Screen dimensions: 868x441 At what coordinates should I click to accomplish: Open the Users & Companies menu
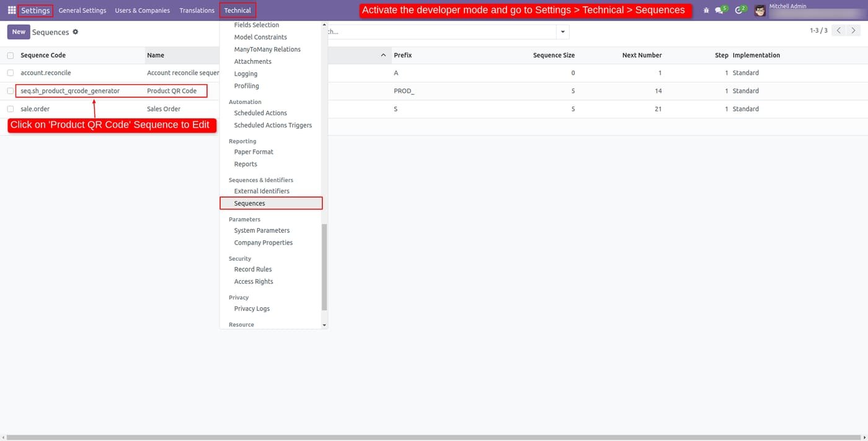coord(143,11)
